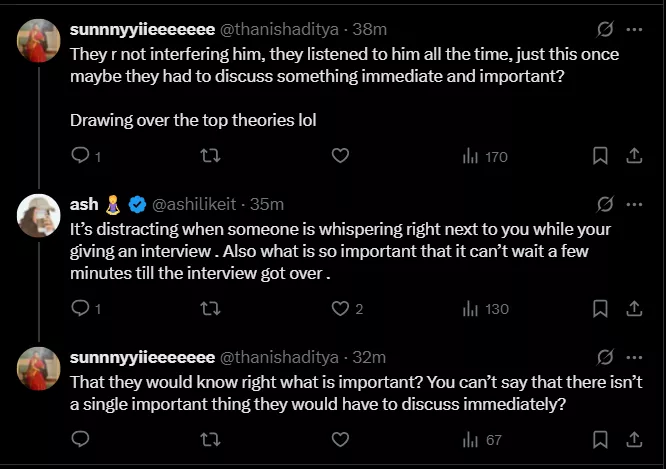Viewport: 666px width, 469px height.
Task: Open @ashilikeit profile handle link
Action: click(193, 204)
